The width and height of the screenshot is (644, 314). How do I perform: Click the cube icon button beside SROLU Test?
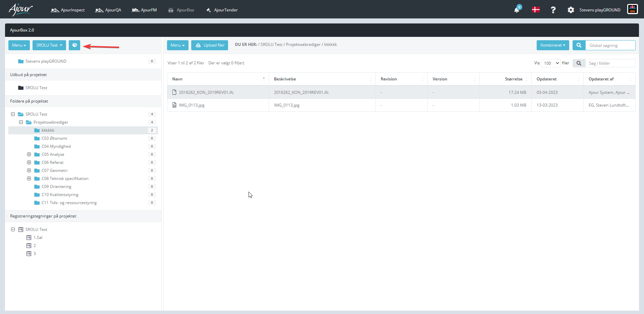tap(74, 45)
